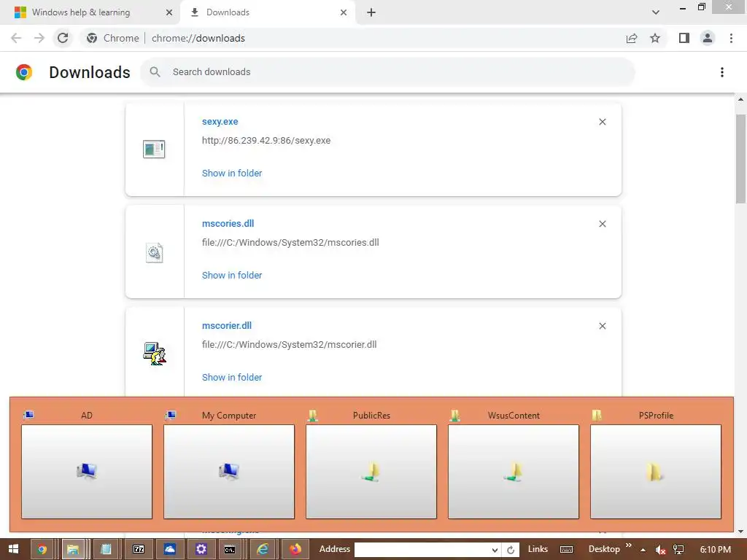Viewport: 747px width, 560px height.
Task: Close the Downloads tab
Action: coord(344,12)
